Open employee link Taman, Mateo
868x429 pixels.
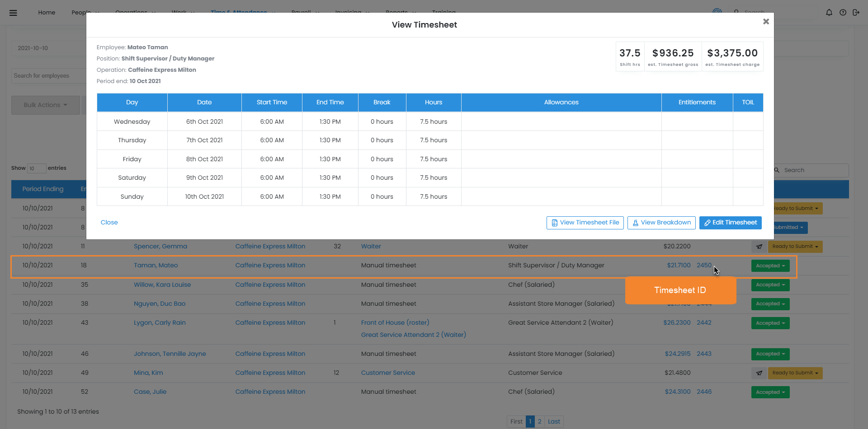click(156, 265)
